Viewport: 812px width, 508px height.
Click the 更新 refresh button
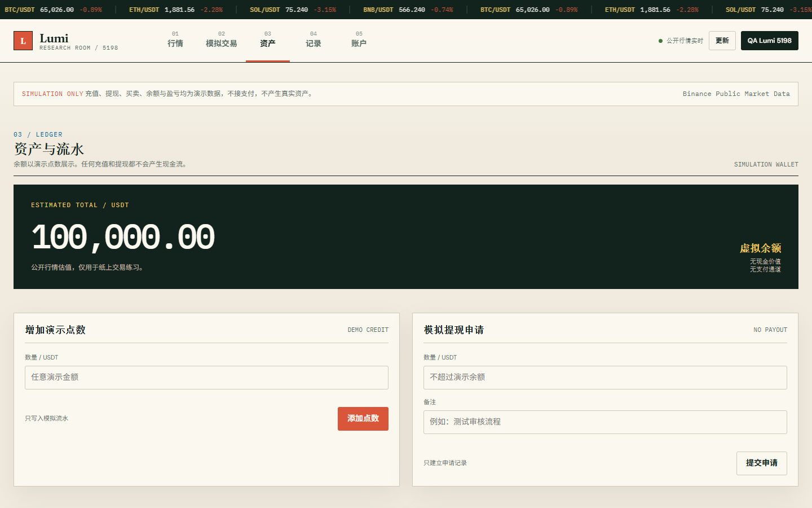click(x=722, y=41)
